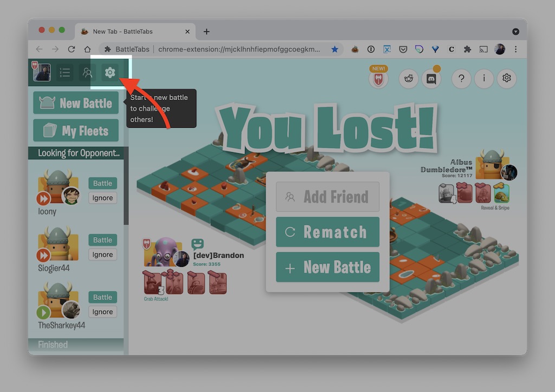Click the turtle ship card under Albus Dumbledore
This screenshot has width=555, height=392.
501,193
